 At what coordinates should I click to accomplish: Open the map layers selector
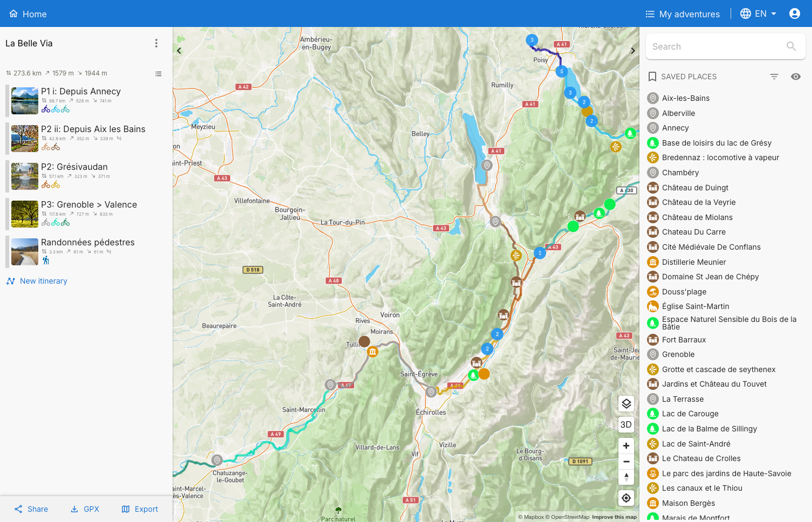click(626, 403)
